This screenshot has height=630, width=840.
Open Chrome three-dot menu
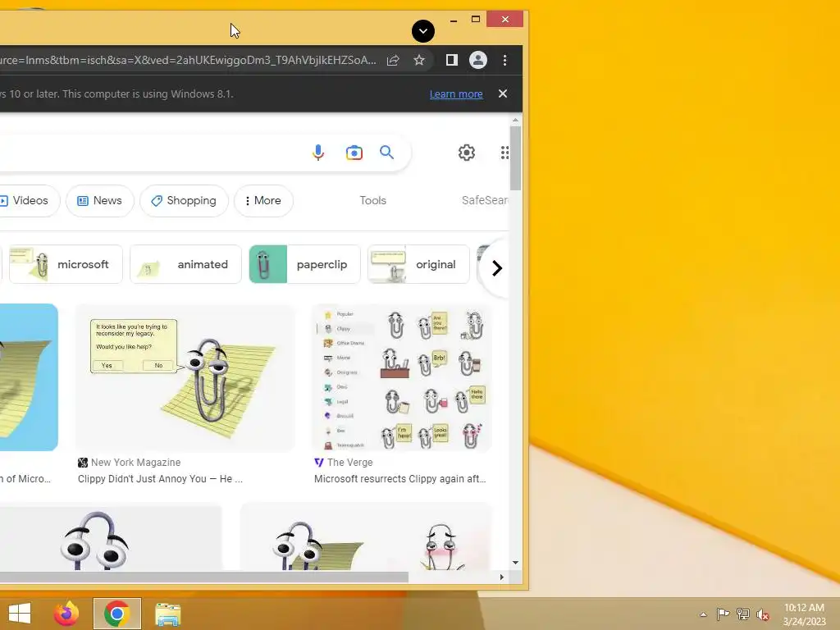(504, 60)
